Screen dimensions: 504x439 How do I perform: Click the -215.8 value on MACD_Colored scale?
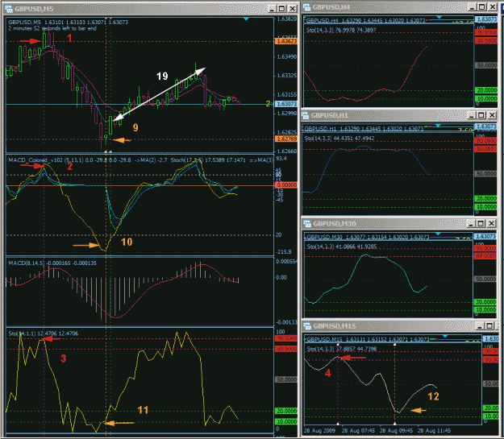click(x=284, y=252)
